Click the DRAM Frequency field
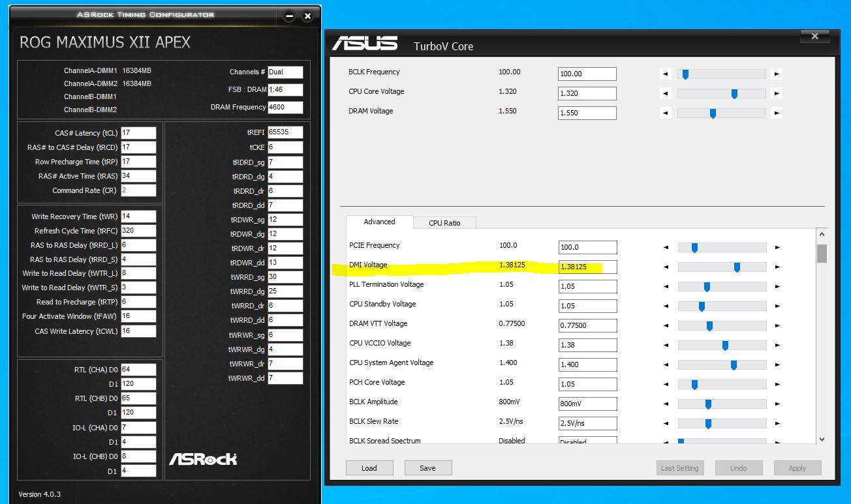 pos(285,107)
